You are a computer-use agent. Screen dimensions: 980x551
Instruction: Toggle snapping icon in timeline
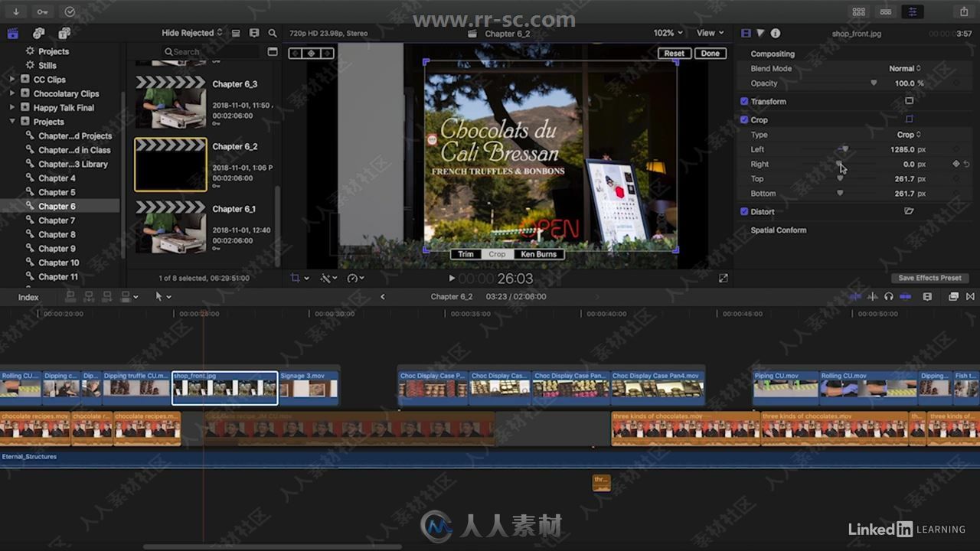pos(906,296)
